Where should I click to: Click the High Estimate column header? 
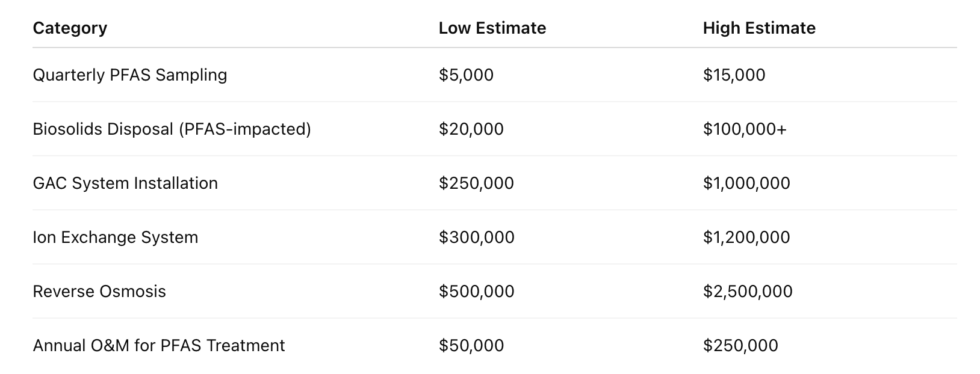759,28
